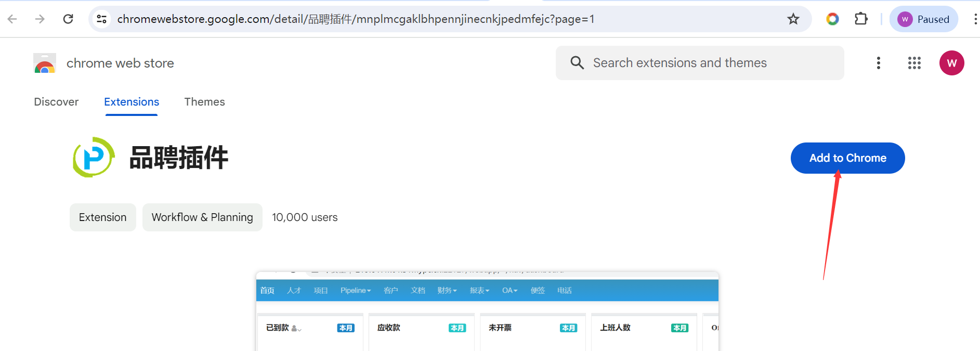Click the address bar URL

coord(356,19)
